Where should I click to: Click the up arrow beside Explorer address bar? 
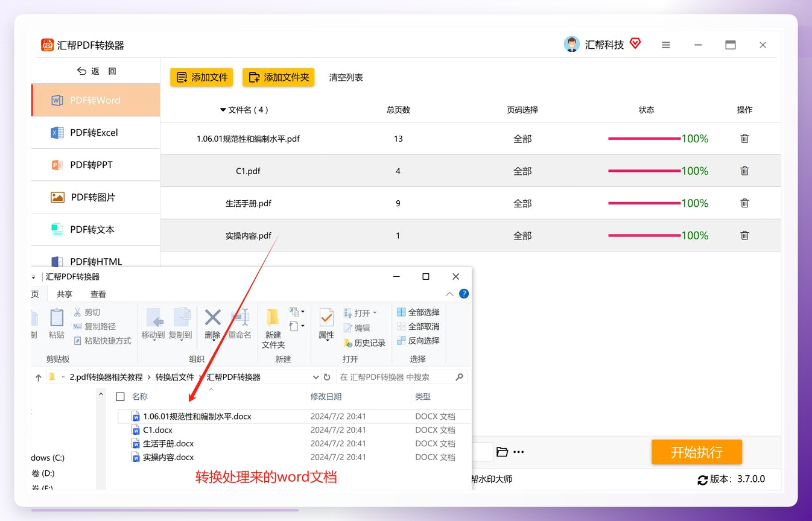click(39, 377)
